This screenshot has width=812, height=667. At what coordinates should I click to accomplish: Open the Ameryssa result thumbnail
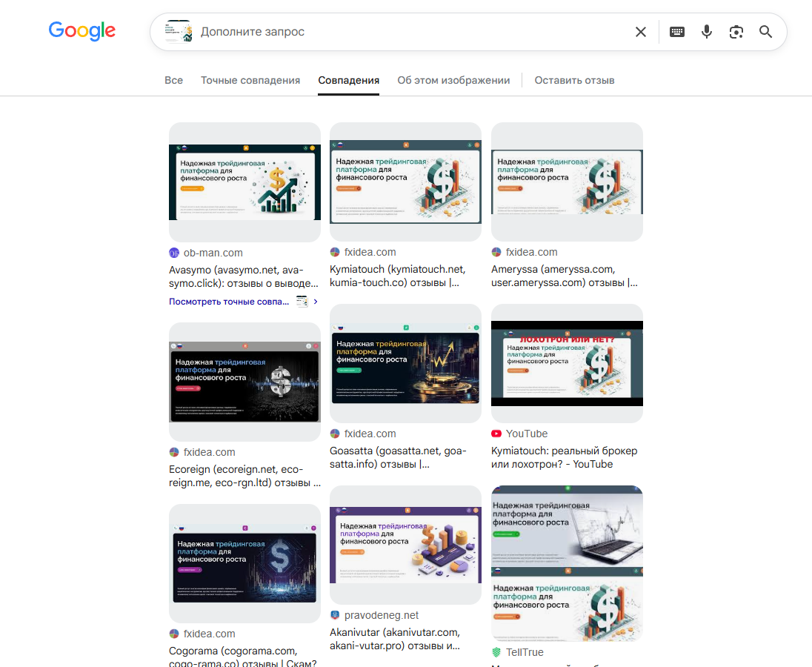[567, 182]
